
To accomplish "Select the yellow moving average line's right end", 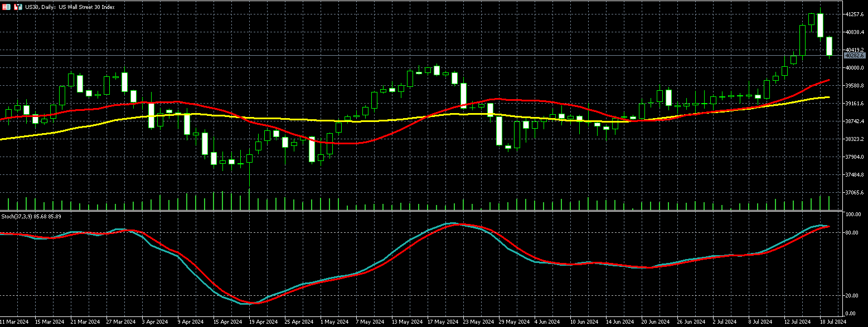I will (828, 97).
